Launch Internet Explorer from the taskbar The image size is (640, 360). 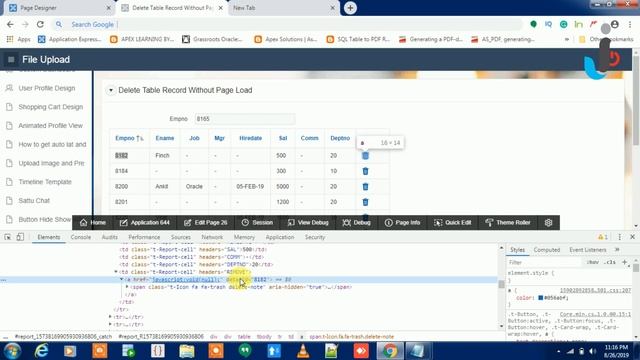(41, 351)
